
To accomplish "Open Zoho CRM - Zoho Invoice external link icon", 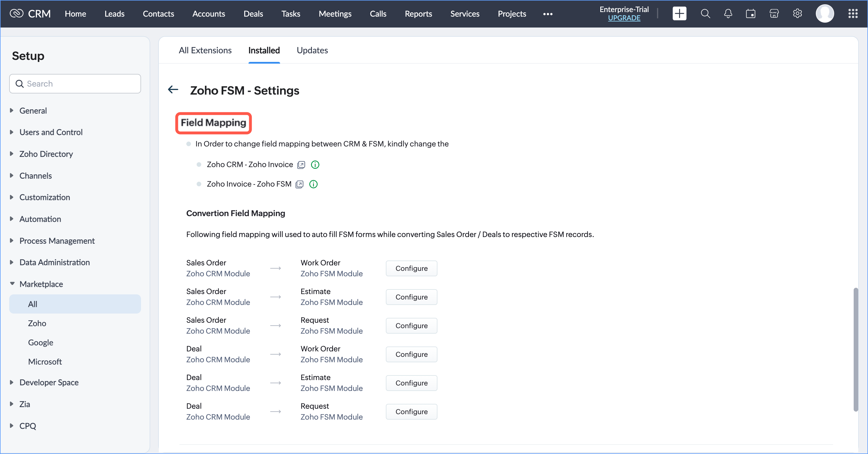I will [301, 165].
